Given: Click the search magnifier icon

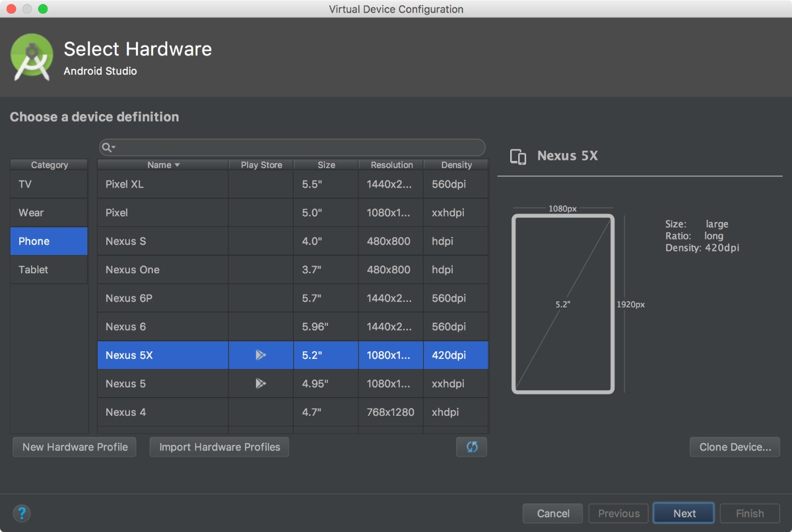Looking at the screenshot, I should [108, 147].
